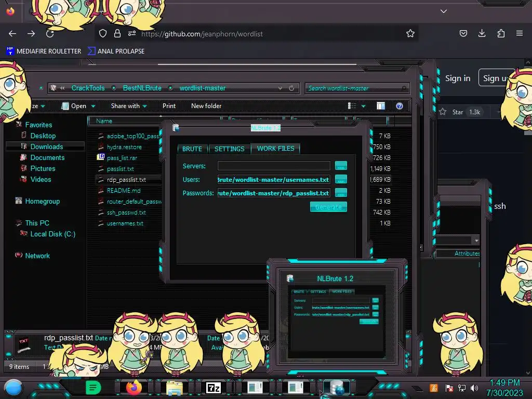Select ssh_passwd.txt file
Screen dimensions: 532x399
(126, 212)
